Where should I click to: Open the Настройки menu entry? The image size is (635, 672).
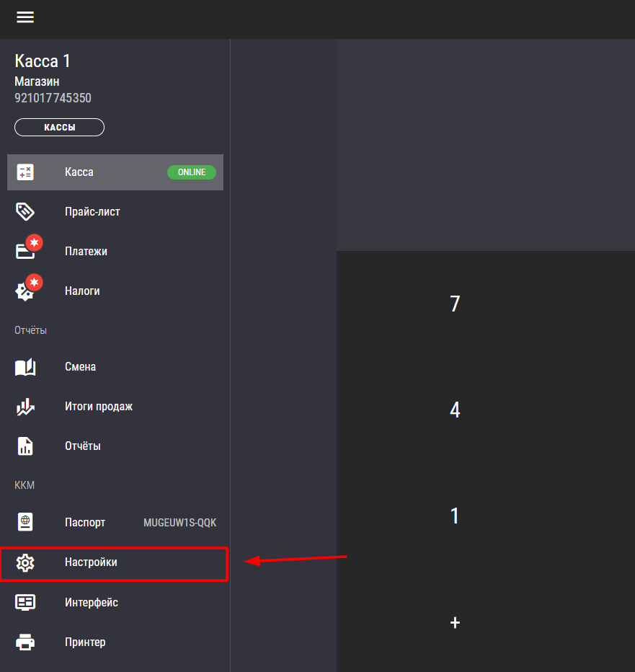coord(115,564)
